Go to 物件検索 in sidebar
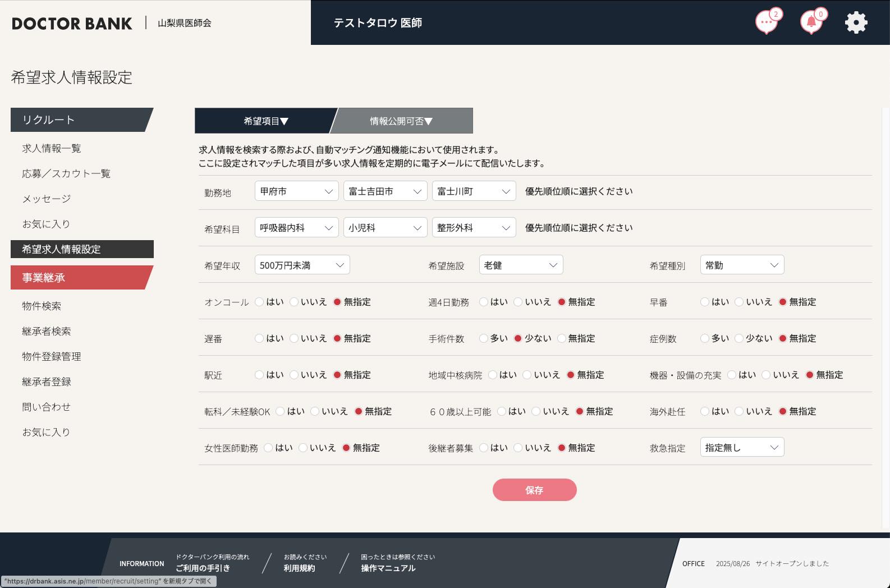The height and width of the screenshot is (588, 890). (x=42, y=306)
